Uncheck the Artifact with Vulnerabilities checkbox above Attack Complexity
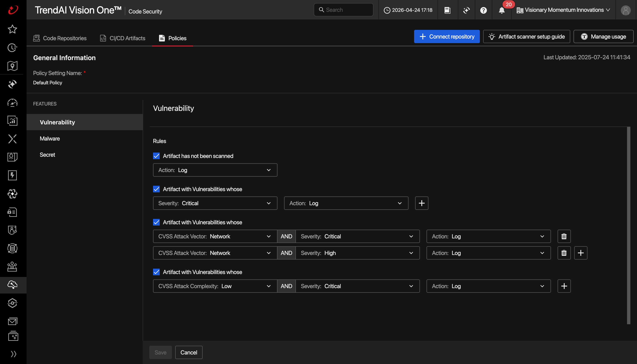Viewport: 637px width, 364px height. 156,272
